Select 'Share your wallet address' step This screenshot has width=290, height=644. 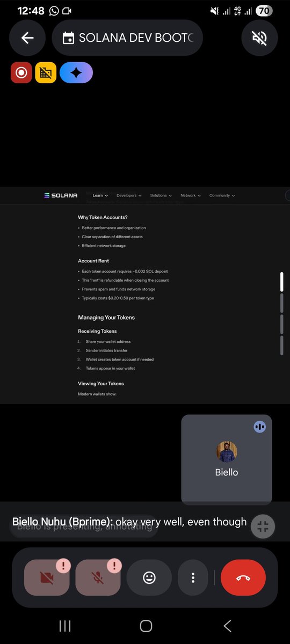(x=108, y=342)
